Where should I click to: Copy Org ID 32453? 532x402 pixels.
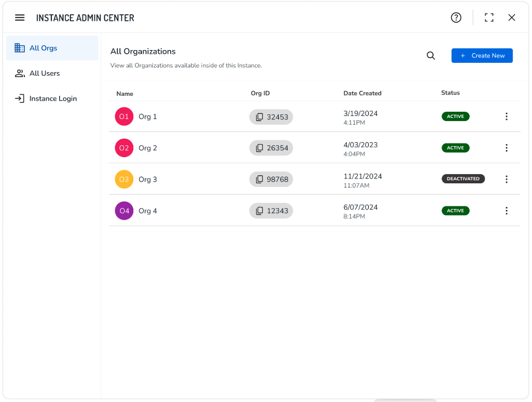click(260, 117)
